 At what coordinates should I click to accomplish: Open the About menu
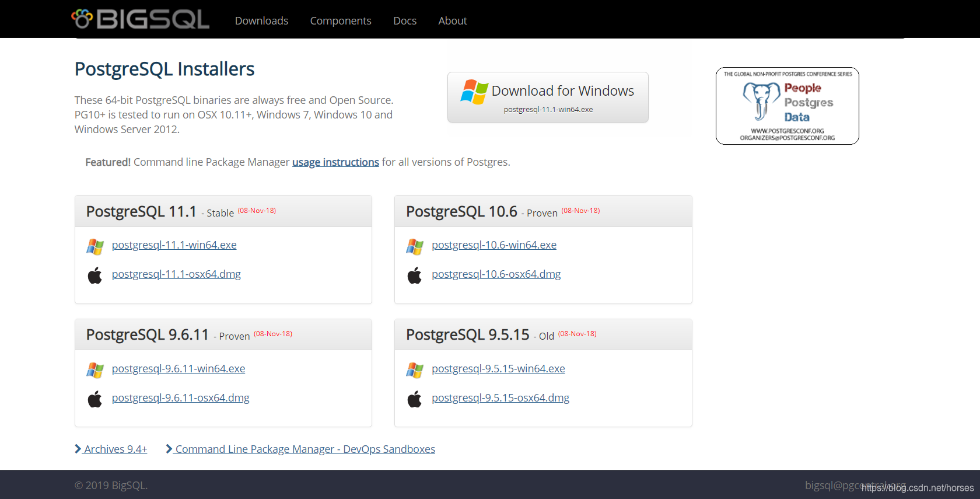point(453,20)
